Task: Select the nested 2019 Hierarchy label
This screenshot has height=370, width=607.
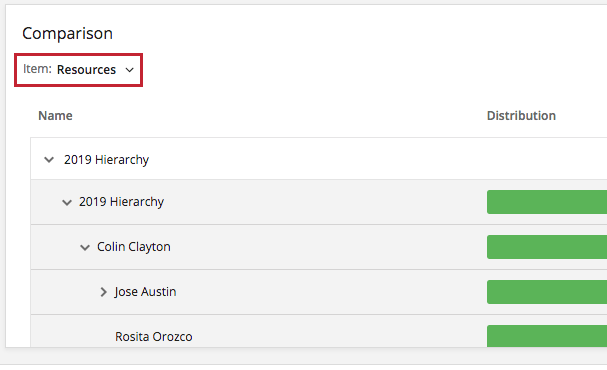Action: 122,202
